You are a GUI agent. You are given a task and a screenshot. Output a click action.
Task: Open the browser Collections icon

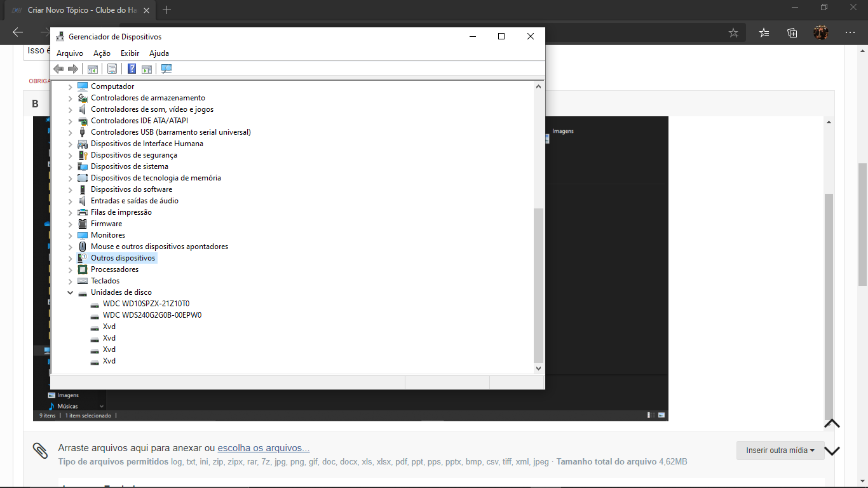click(x=792, y=33)
